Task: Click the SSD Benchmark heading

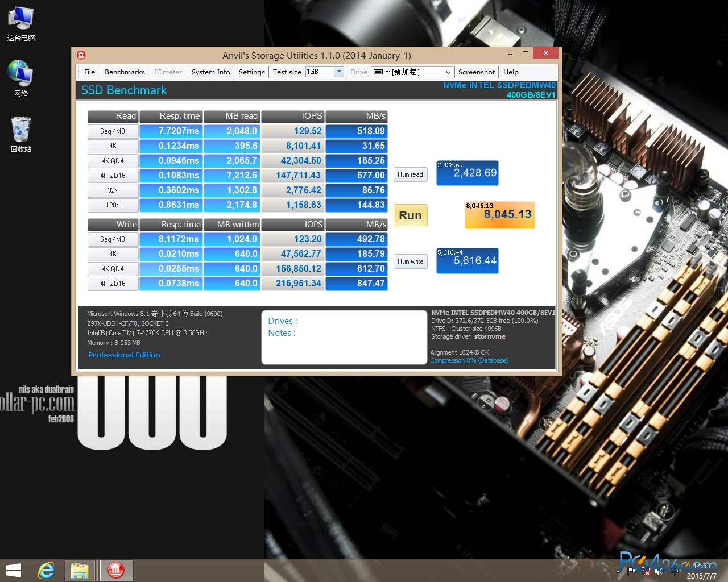Action: [x=124, y=90]
